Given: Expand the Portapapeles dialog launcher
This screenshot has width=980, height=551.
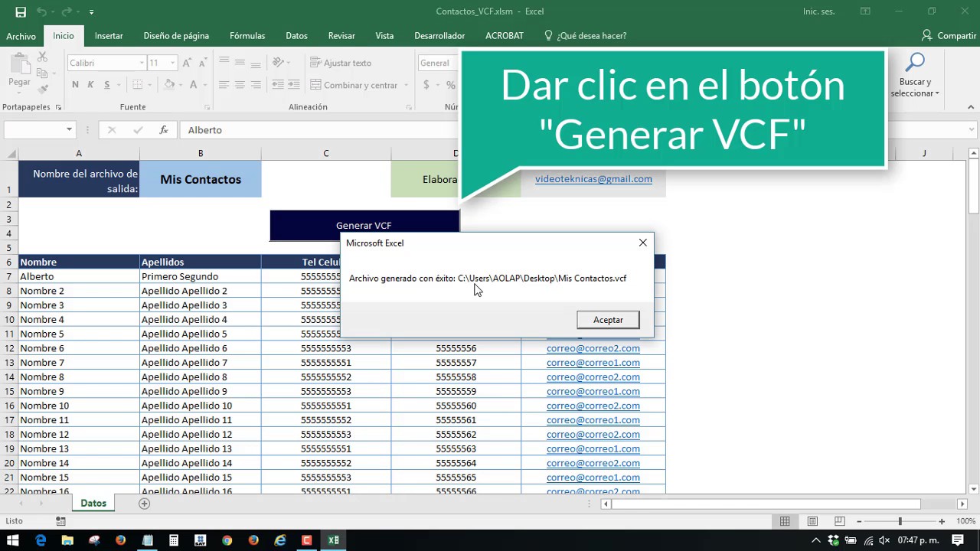Looking at the screenshot, I should pos(57,108).
